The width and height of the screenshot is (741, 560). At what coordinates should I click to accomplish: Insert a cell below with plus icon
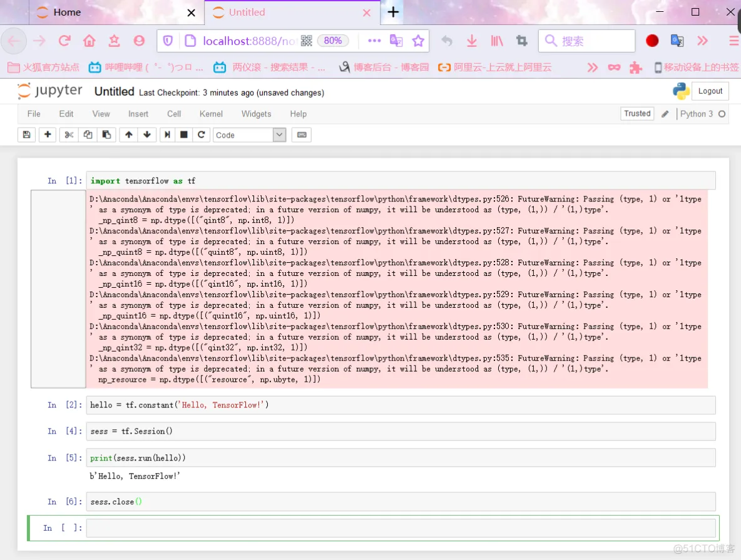click(x=48, y=135)
